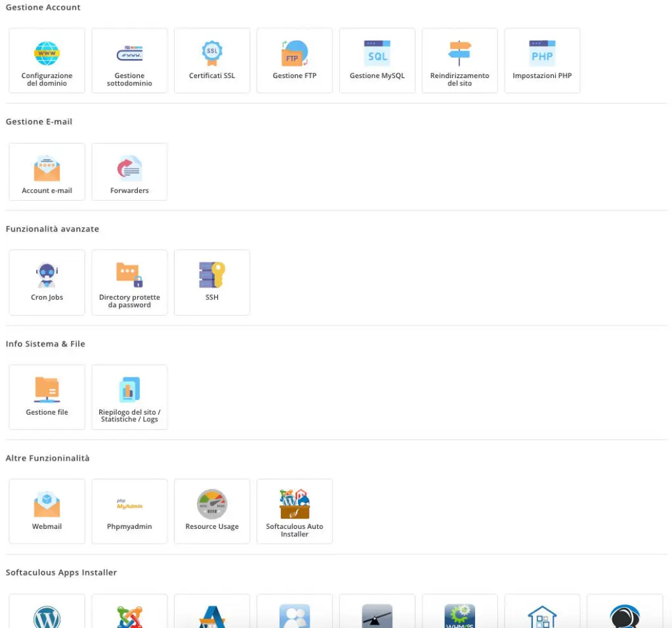Image resolution: width=672 pixels, height=628 pixels.
Task: Open Gestione MySQL
Action: pos(377,60)
